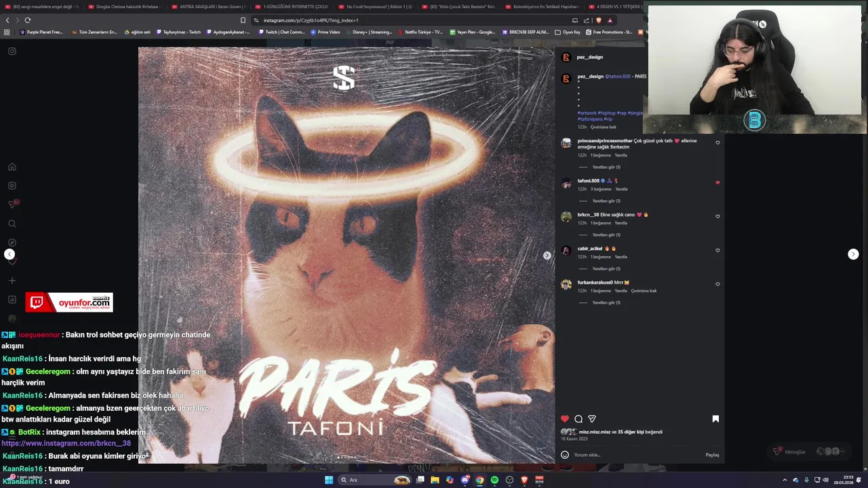Image resolution: width=868 pixels, height=488 pixels.
Task: Expand replies under tafoni.808's comment
Action: [606, 201]
